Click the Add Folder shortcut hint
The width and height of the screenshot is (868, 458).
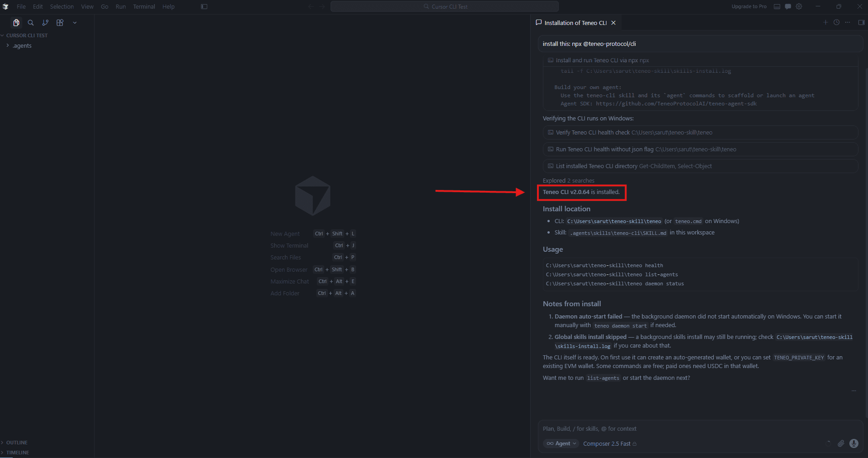313,294
